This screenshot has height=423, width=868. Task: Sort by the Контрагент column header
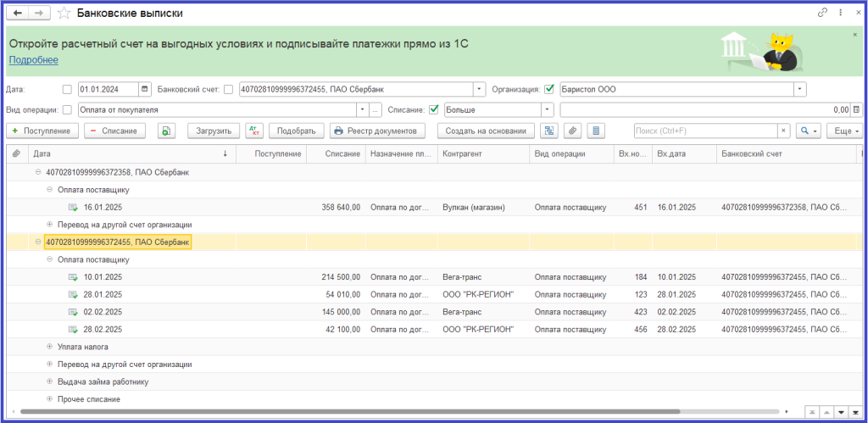(x=462, y=153)
